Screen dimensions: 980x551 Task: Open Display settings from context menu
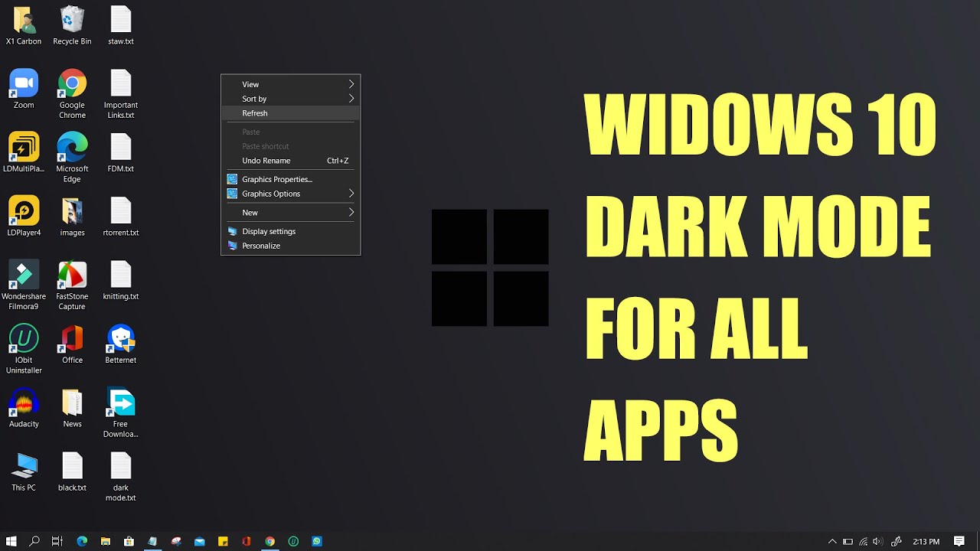pyautogui.click(x=290, y=231)
